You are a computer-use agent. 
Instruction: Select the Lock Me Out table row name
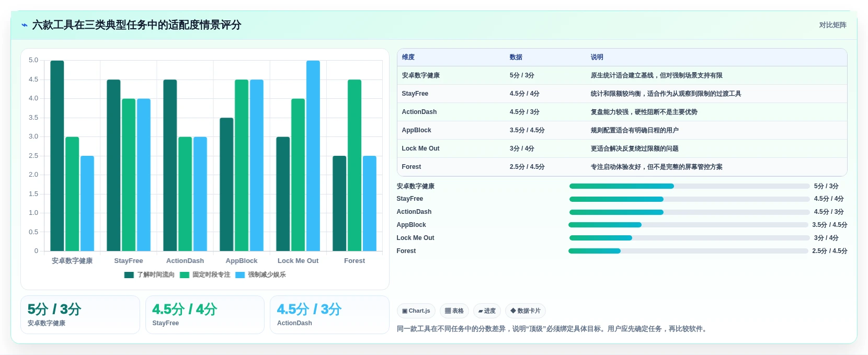pos(420,148)
